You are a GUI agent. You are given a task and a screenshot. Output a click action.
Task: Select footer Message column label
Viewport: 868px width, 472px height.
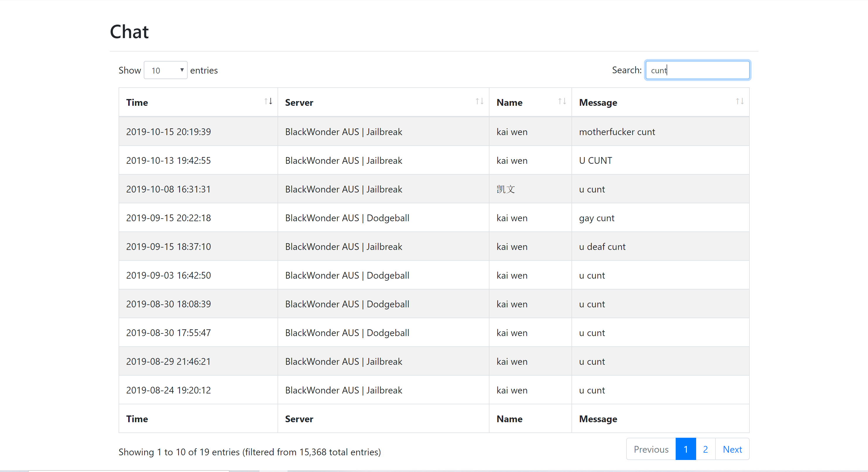coord(598,419)
